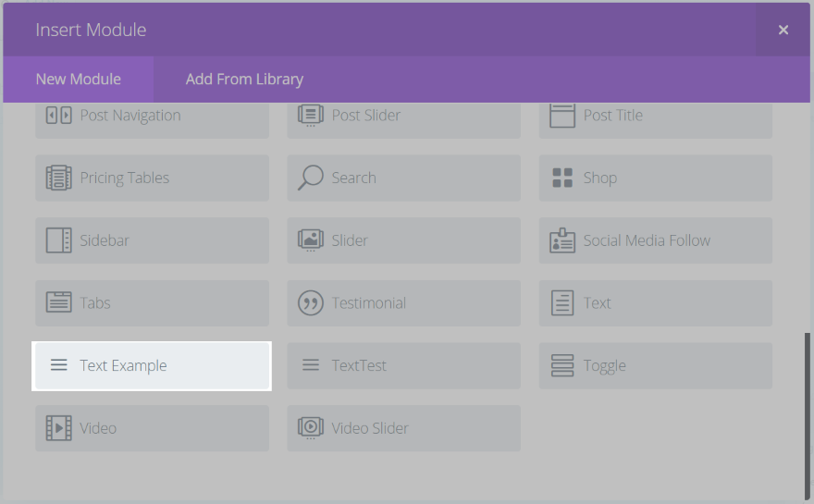Image resolution: width=814 pixels, height=504 pixels.
Task: Choose the Slider module
Action: coord(403,240)
